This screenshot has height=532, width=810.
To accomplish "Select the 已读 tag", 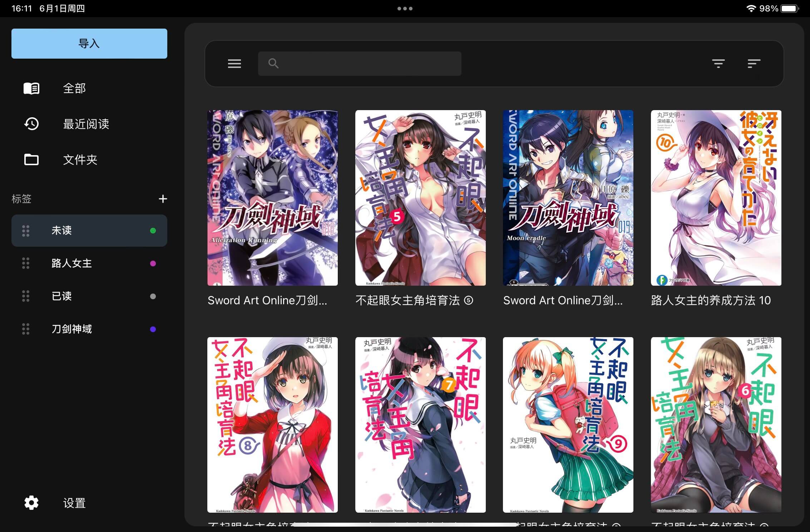I will pyautogui.click(x=61, y=296).
